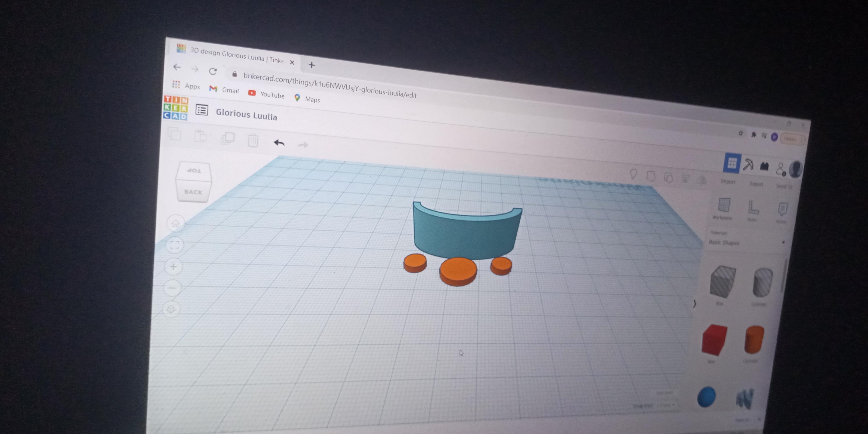Click the Mirror tool icon
The height and width of the screenshot is (434, 868).
coord(701,180)
